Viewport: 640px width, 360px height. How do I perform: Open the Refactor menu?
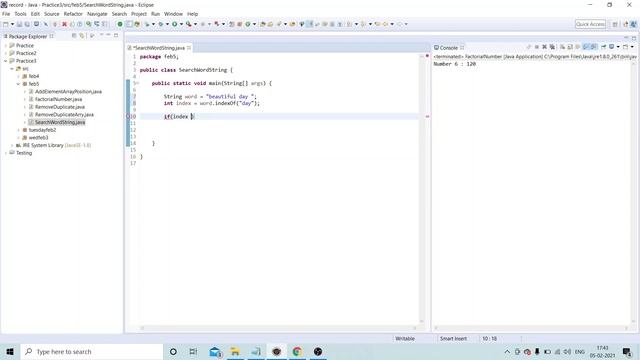tap(73, 14)
